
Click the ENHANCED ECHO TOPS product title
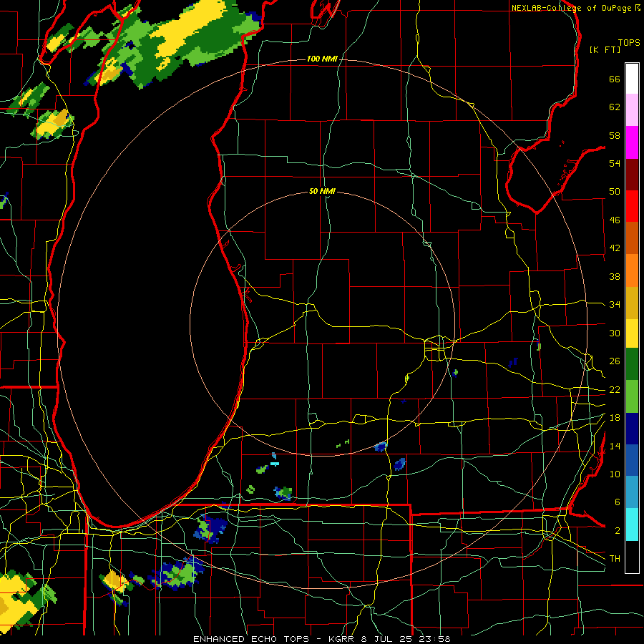(251, 639)
